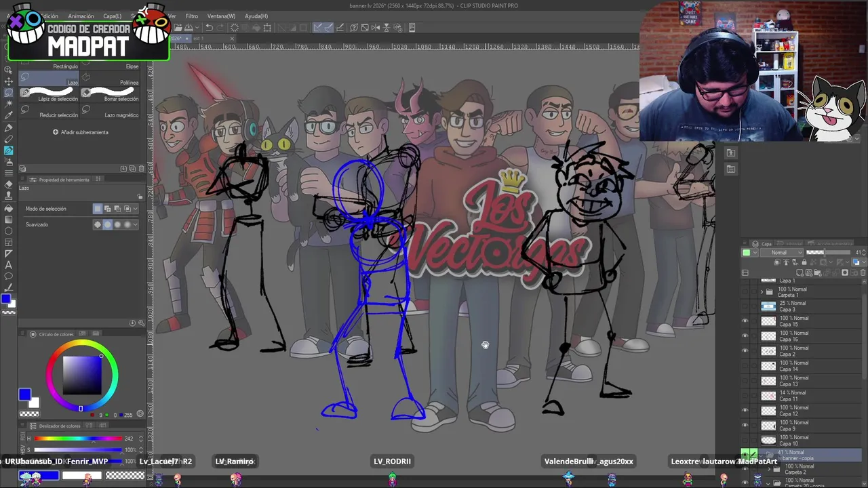This screenshot has height=488, width=868.
Task: Select the Pencil tool
Action: (9, 139)
